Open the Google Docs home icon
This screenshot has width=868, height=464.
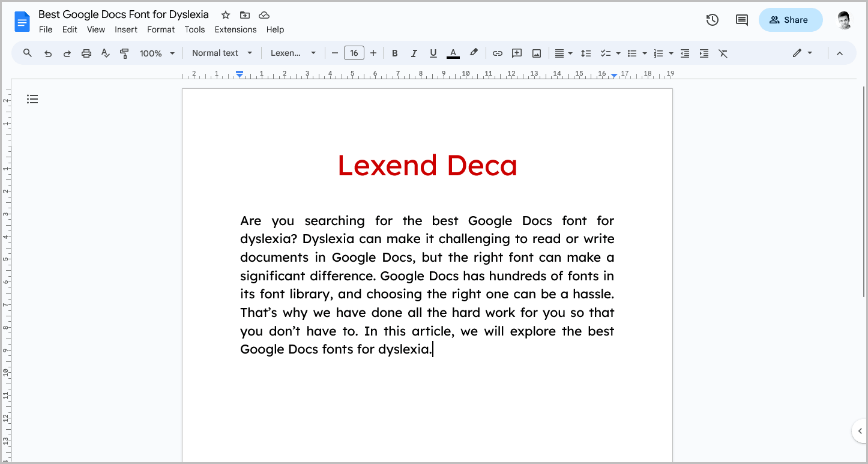point(22,22)
